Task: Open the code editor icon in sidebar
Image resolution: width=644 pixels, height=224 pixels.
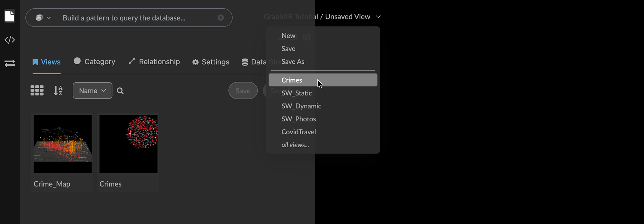Action: (x=10, y=40)
